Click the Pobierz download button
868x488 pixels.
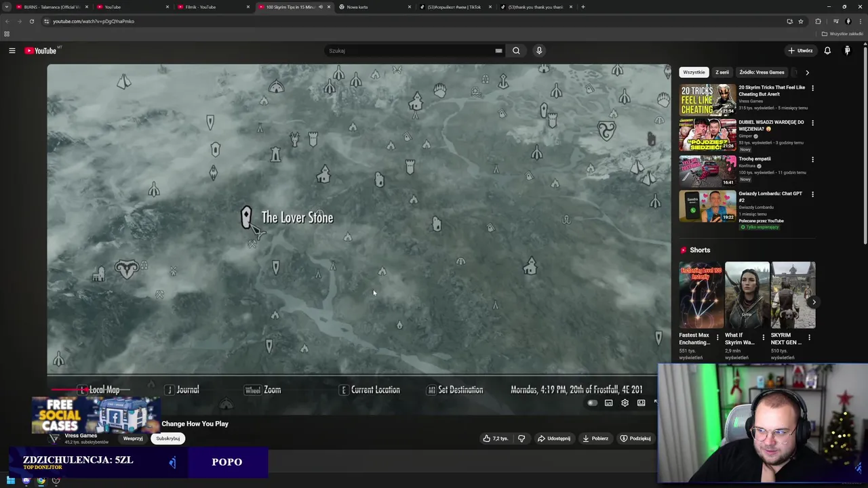coord(595,439)
